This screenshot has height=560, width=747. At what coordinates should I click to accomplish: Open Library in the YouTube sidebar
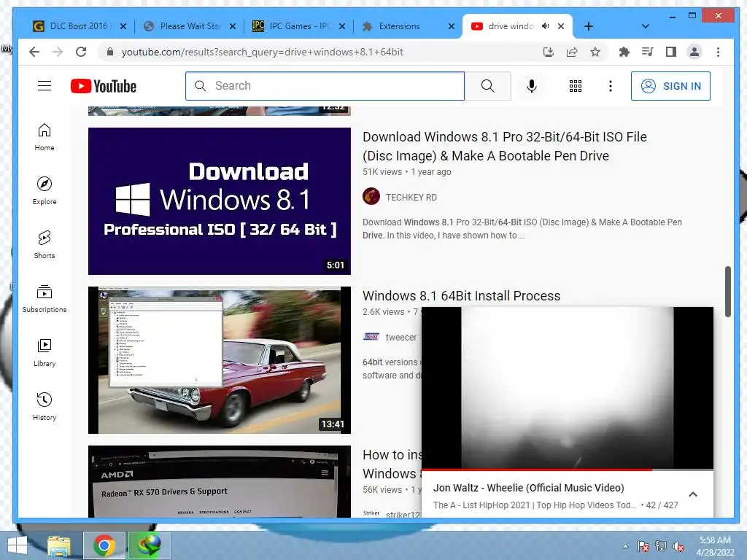(44, 352)
